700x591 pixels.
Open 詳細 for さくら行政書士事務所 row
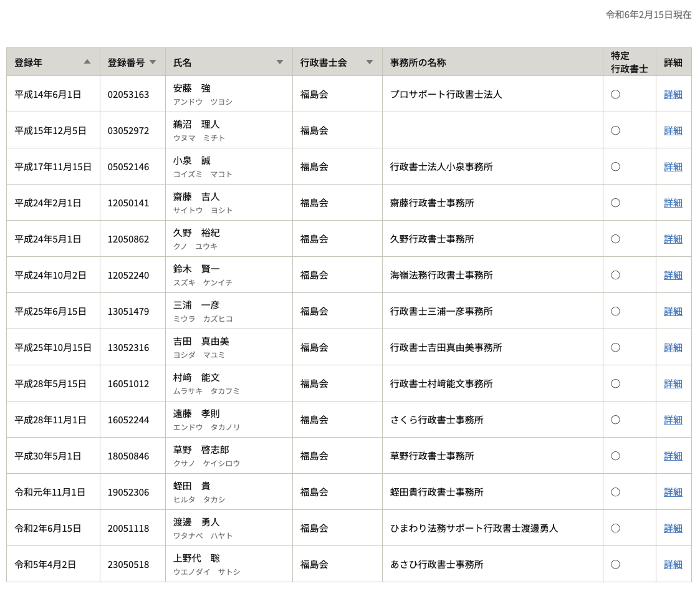click(x=673, y=420)
